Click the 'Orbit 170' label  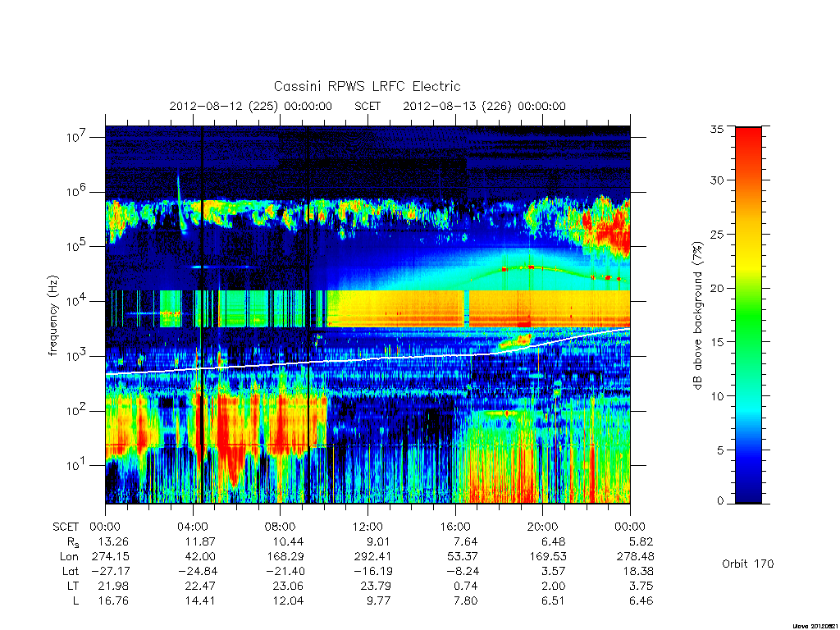[748, 564]
